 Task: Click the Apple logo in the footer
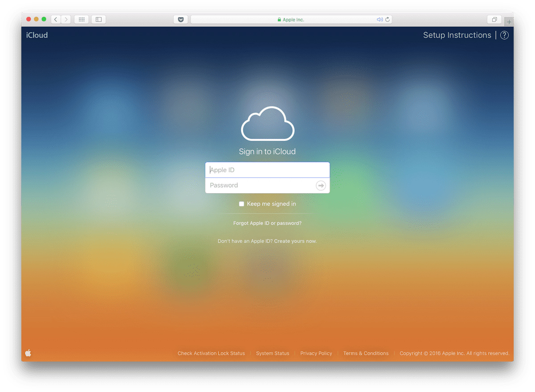(x=28, y=353)
